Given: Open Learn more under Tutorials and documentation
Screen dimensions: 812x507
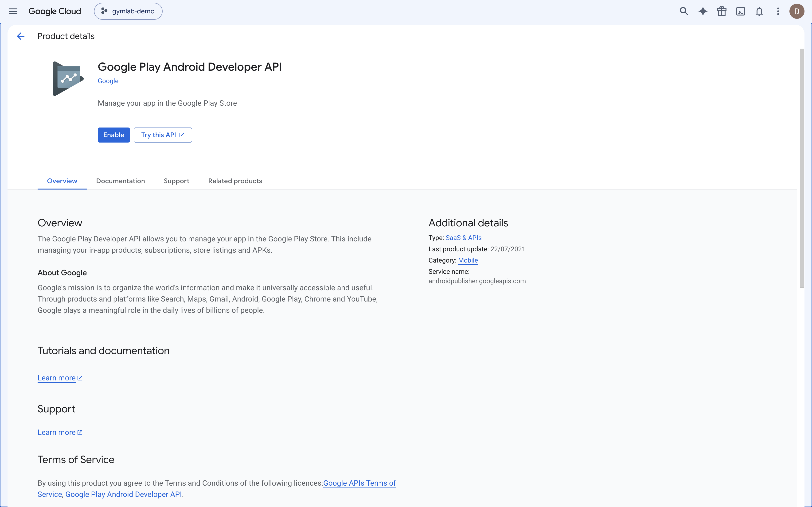Looking at the screenshot, I should pos(60,378).
